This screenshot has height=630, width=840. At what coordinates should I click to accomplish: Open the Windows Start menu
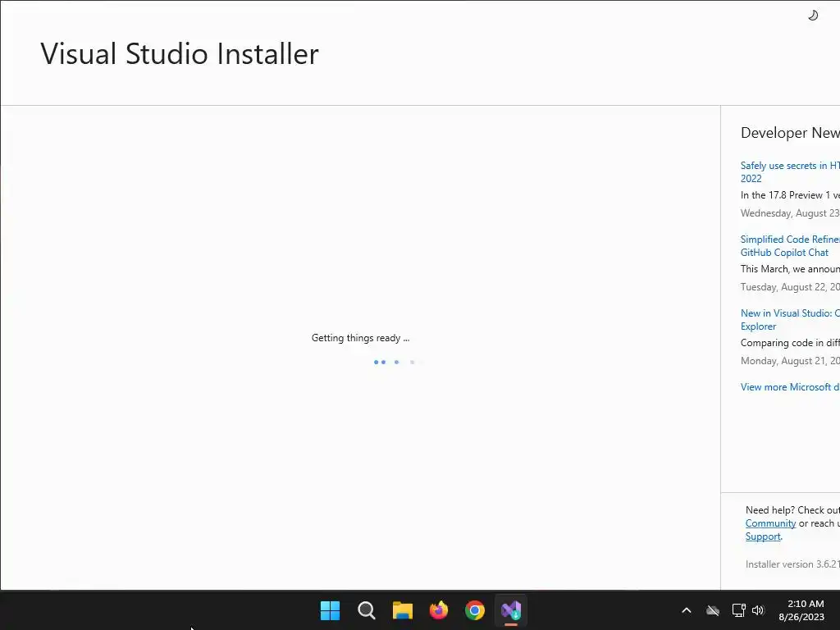(x=330, y=610)
